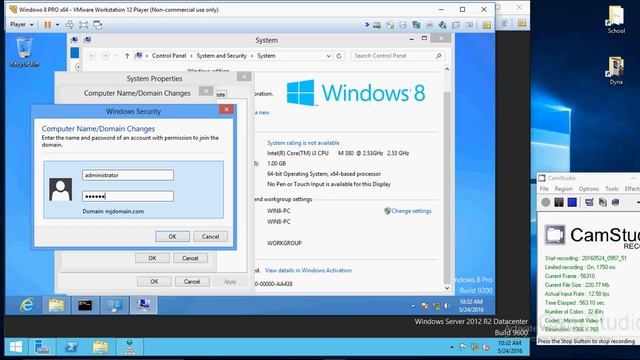Viewport: 640px width, 360px height.
Task: Expand the address bar history dropdown
Action: 328,56
